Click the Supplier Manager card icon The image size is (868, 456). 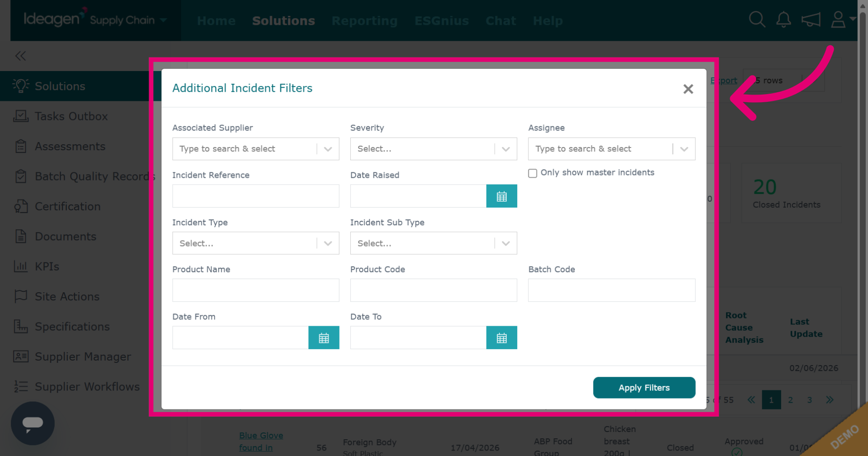pos(21,356)
